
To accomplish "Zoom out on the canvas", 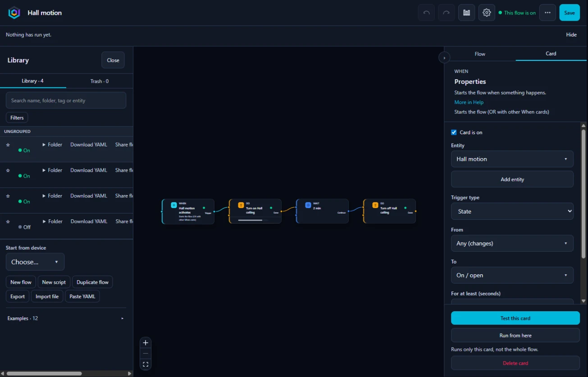I will point(146,354).
